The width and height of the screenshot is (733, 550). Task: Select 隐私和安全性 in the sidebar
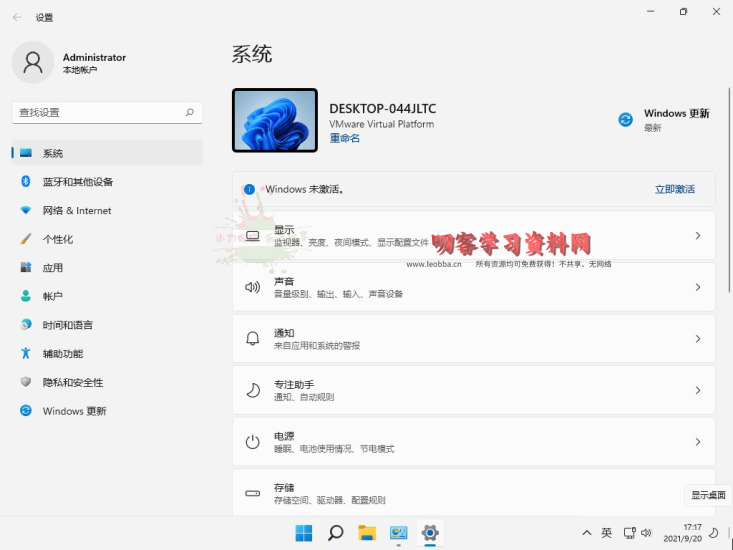[108, 382]
